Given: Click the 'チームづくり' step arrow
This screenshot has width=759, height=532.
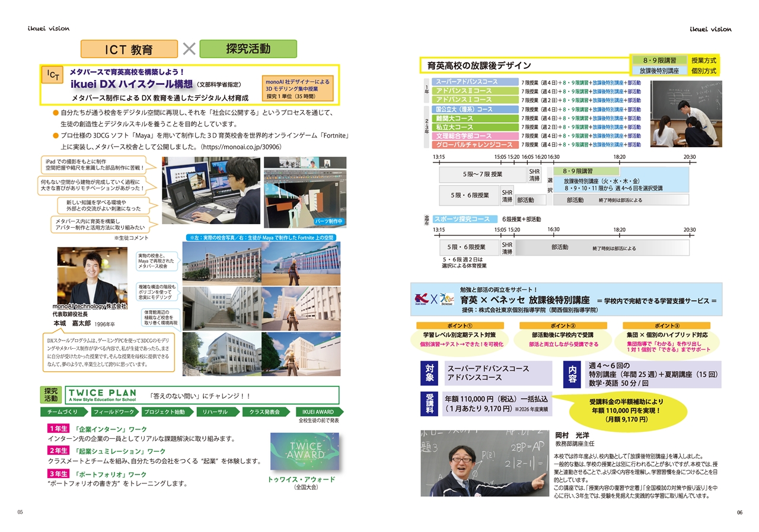Looking at the screenshot, I should 63,412.
